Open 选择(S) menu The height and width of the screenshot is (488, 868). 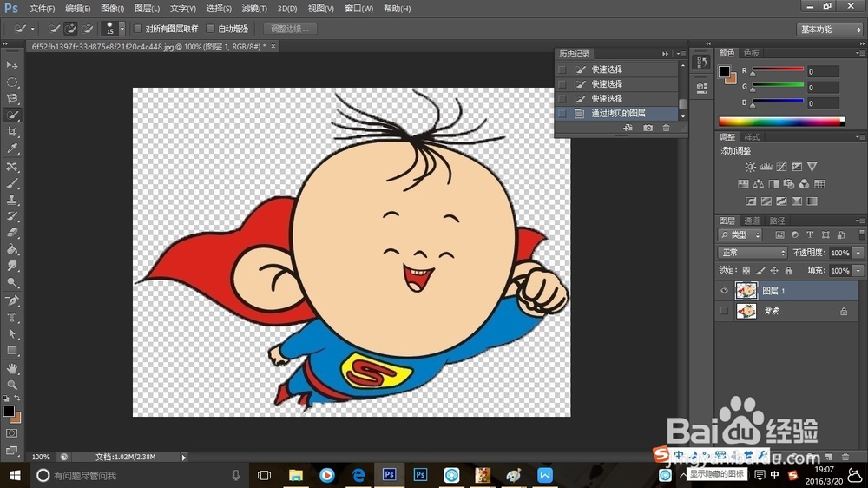click(219, 9)
